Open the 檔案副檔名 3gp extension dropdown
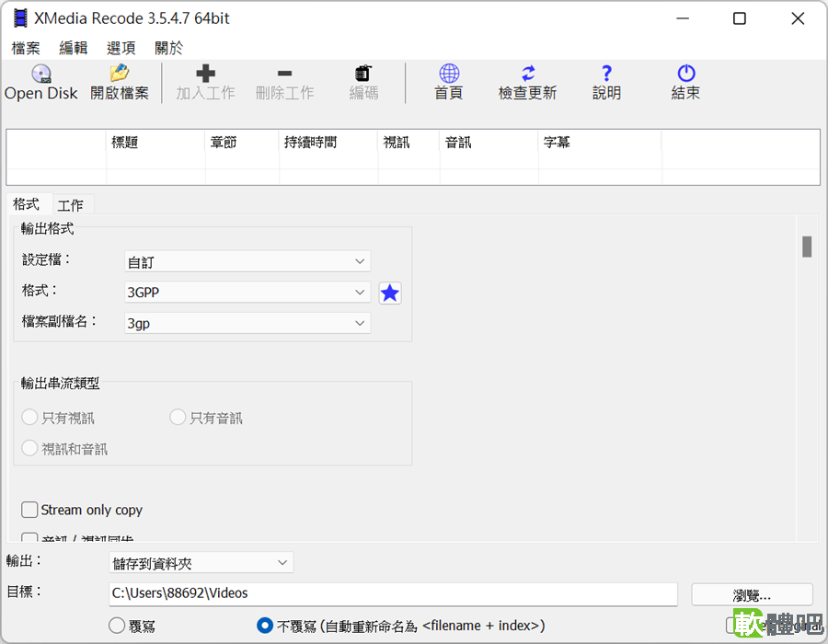Viewport: 828px width, 644px height. pyautogui.click(x=247, y=323)
